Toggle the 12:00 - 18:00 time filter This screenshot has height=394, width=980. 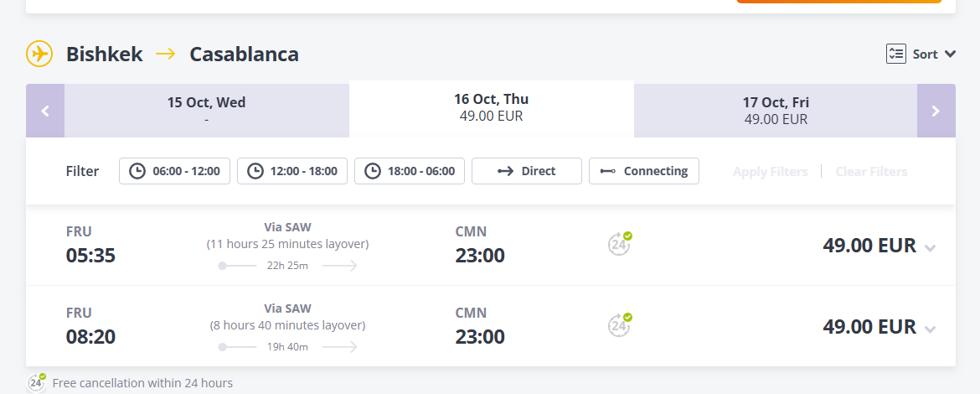tap(291, 171)
